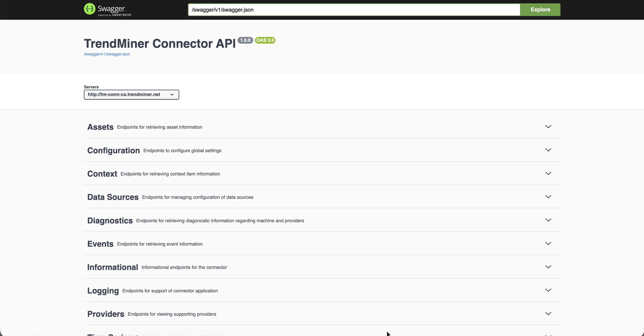The width and height of the screenshot is (644, 336).
Task: Select the Configuration section title
Action: coord(113,150)
